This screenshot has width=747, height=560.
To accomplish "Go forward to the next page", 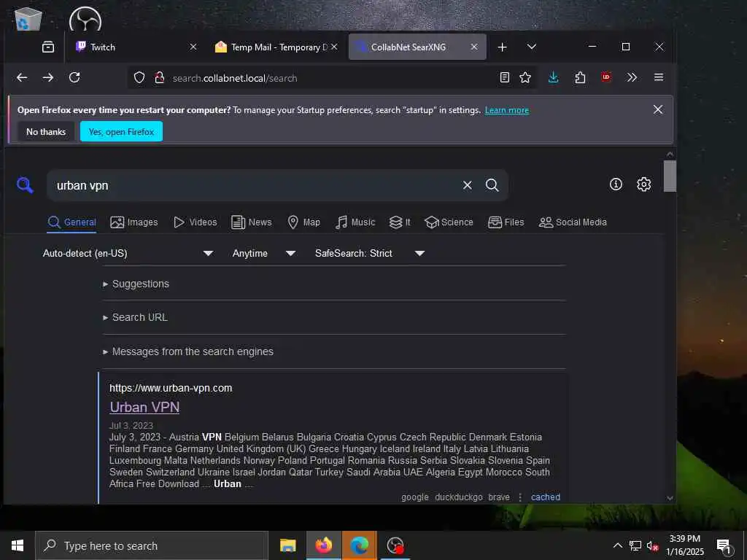I will (x=48, y=77).
